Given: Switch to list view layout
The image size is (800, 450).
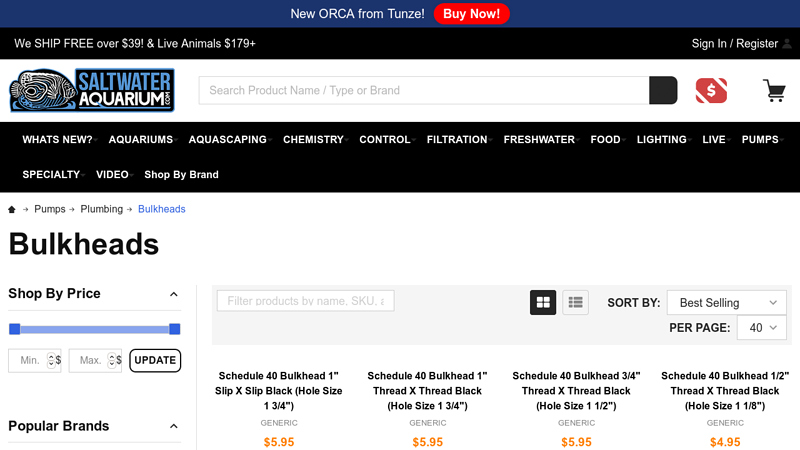Looking at the screenshot, I should (575, 302).
